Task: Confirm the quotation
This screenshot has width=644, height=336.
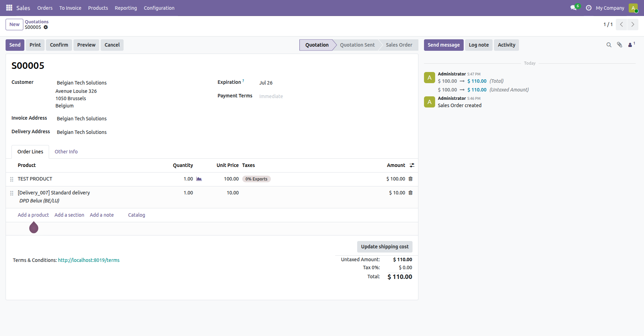Action: click(x=59, y=45)
